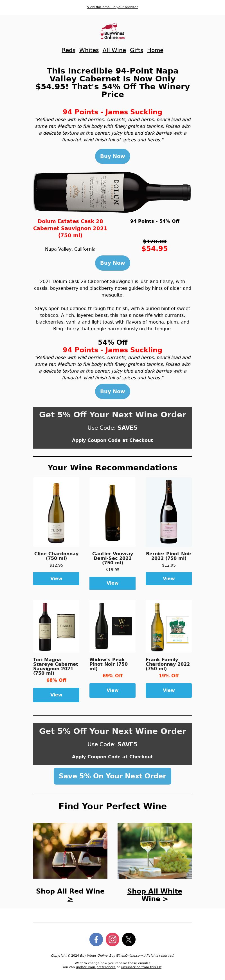The image size is (225, 980).
Task: Open the Facebook social icon
Action: pyautogui.click(x=96, y=939)
